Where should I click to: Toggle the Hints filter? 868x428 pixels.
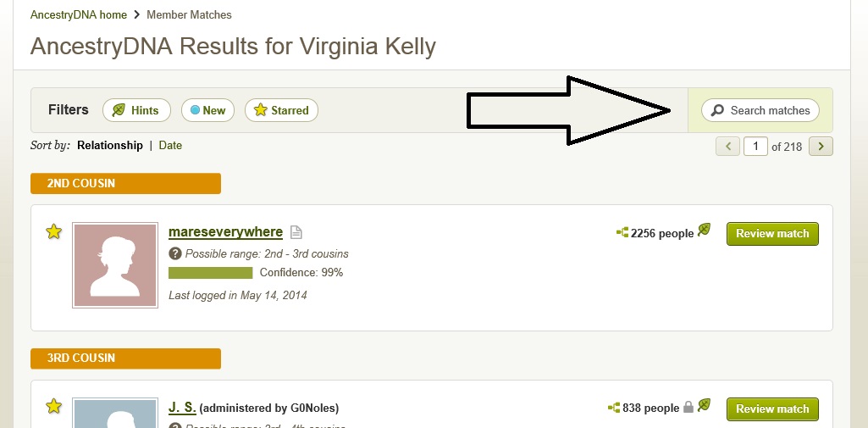(x=136, y=110)
